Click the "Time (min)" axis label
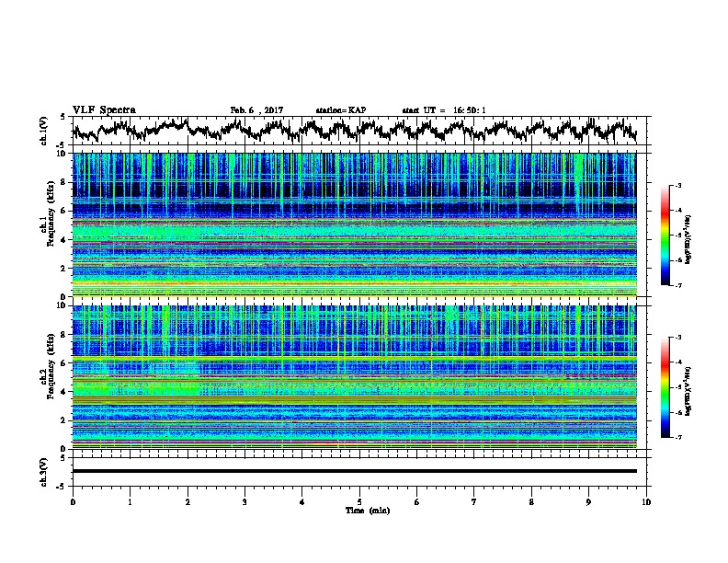This screenshot has width=728, height=563. tap(368, 511)
